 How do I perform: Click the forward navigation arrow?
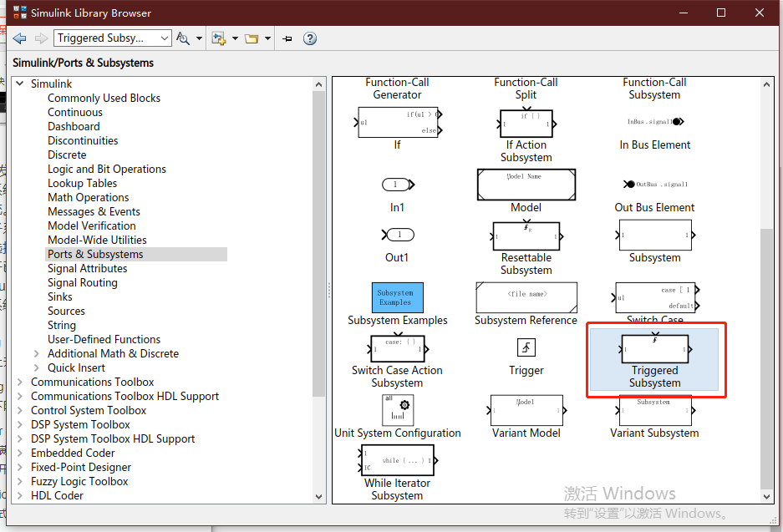click(x=41, y=38)
